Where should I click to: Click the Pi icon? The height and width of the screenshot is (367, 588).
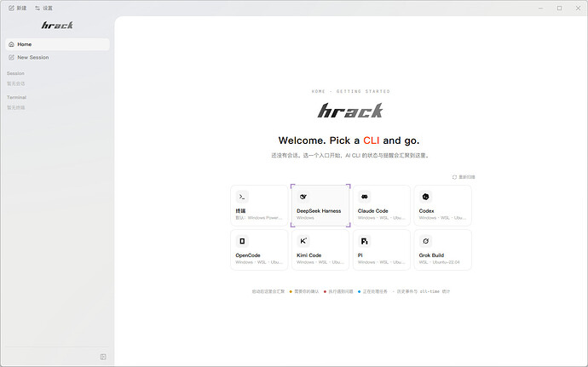click(x=364, y=241)
